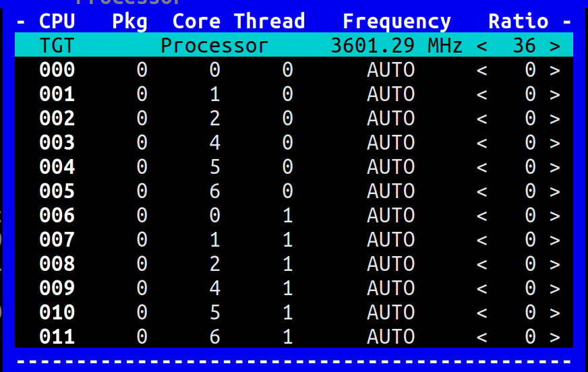
Task: Select CPU 011 row label
Action: (57, 337)
